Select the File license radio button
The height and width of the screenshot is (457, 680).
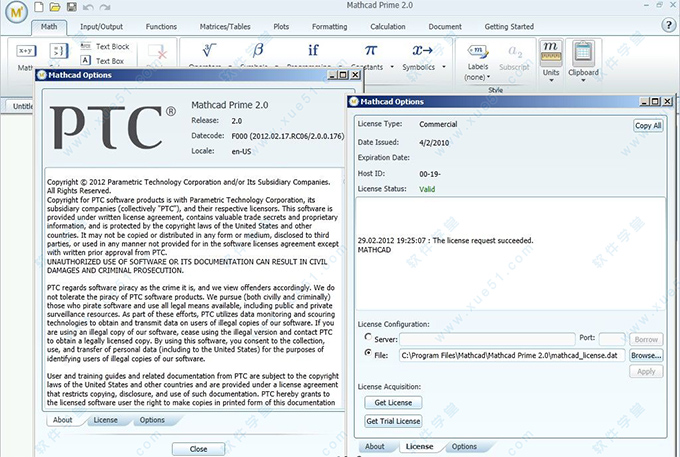point(368,353)
